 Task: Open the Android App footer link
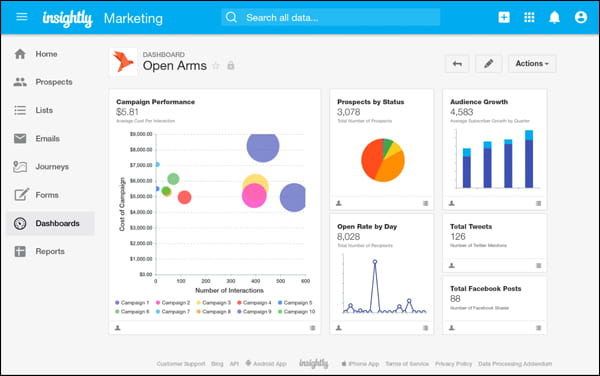[266, 363]
